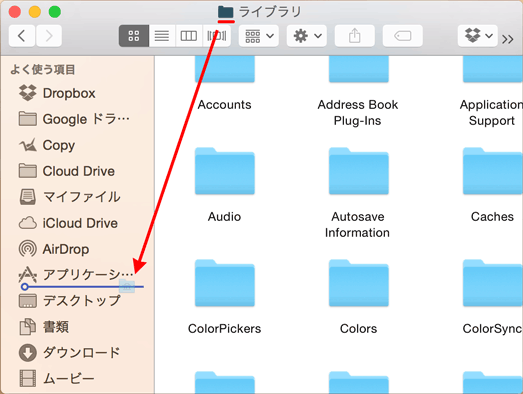
Task: Select the ColorPickers folder
Action: (224, 283)
